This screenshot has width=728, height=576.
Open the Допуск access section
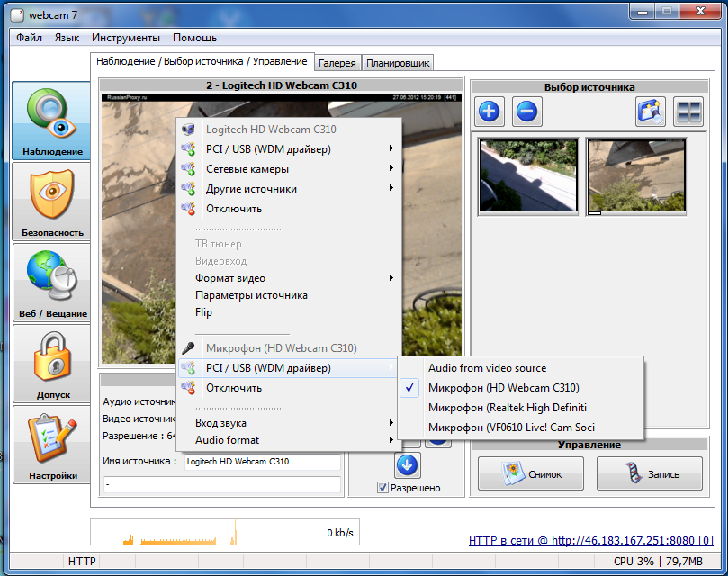point(51,364)
